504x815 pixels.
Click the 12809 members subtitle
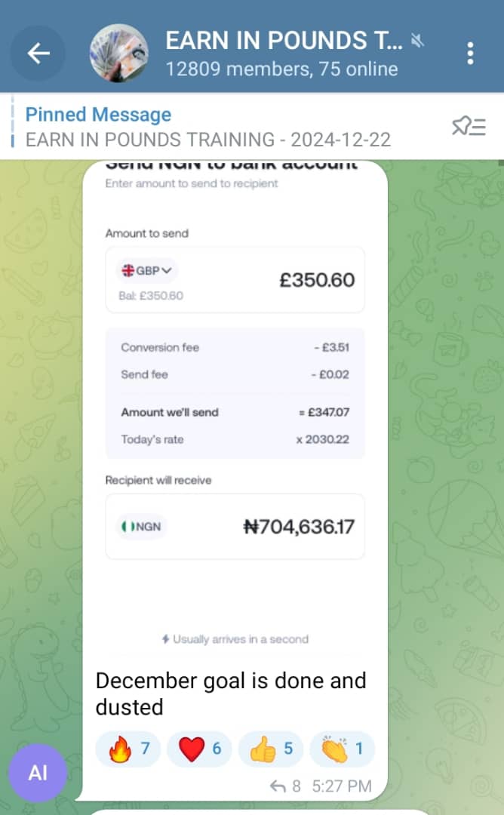click(281, 69)
